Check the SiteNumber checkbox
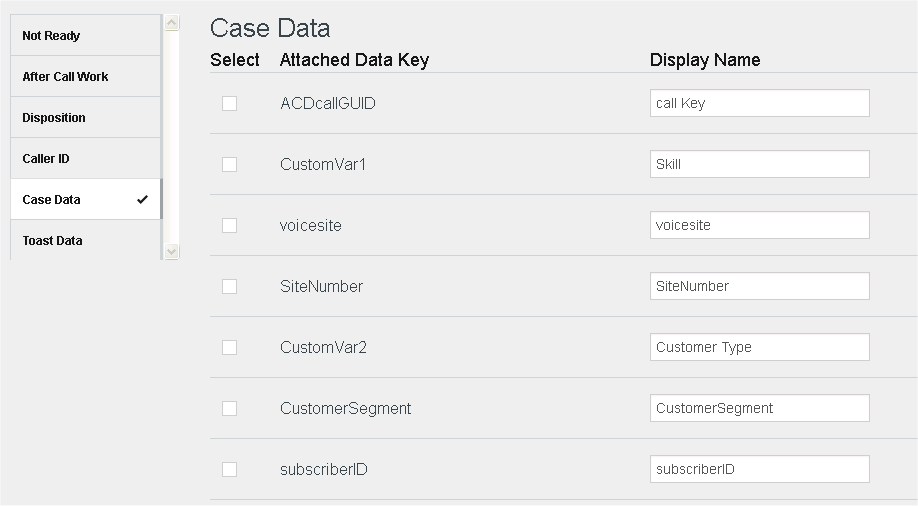This screenshot has height=506, width=918. tap(229, 286)
